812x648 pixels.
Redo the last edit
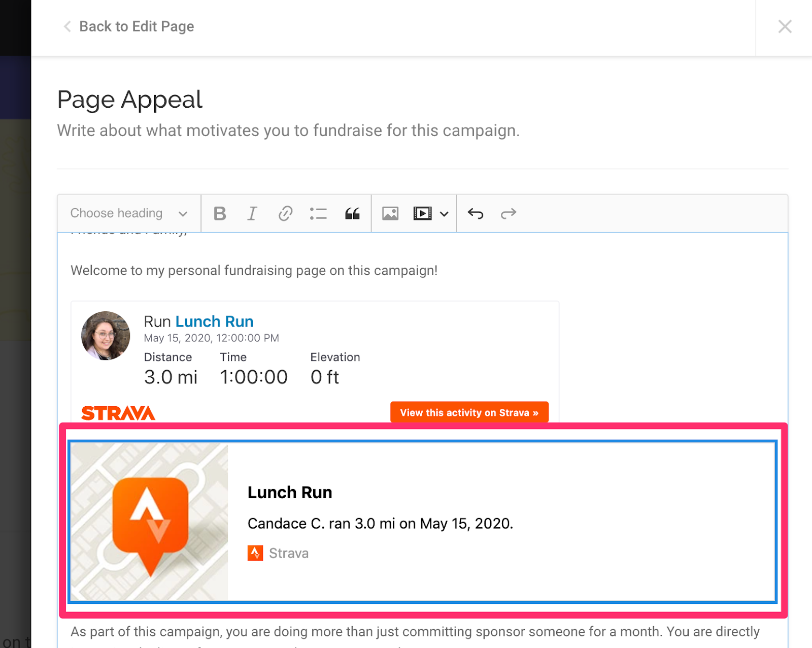click(509, 213)
